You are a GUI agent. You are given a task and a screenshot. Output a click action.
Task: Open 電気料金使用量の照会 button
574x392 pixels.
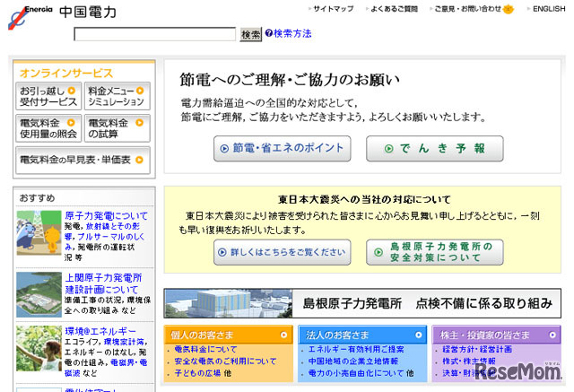point(48,128)
